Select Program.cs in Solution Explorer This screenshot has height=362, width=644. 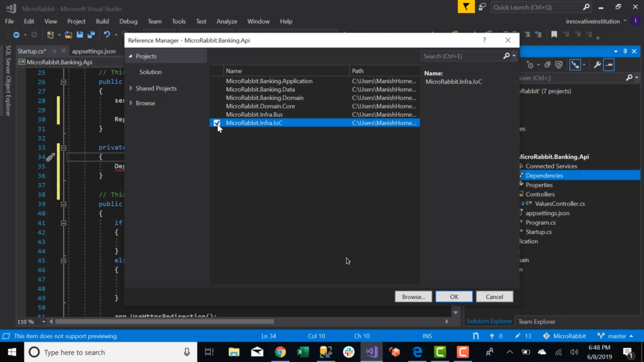pos(540,223)
